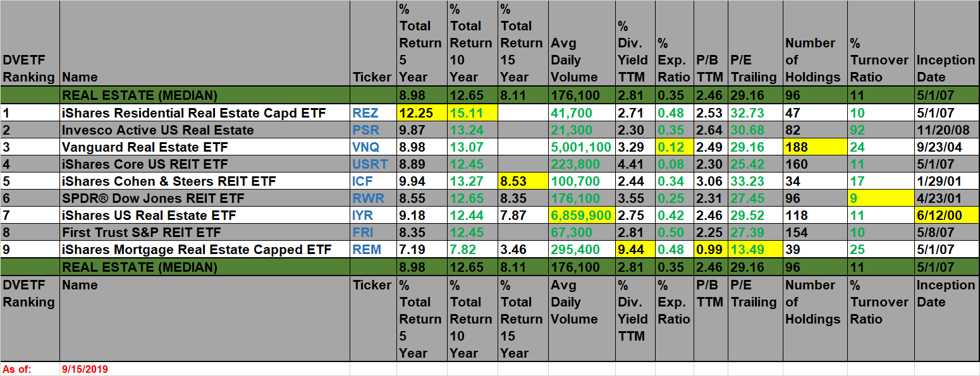The height and width of the screenshot is (376, 980).
Task: Click the Vanguard Real Estate ETF name cell
Action: [x=204, y=147]
